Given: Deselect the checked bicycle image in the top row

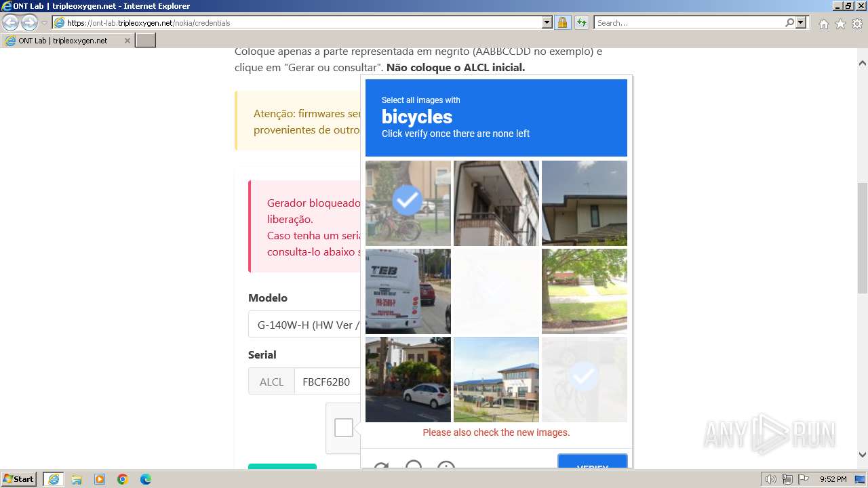Looking at the screenshot, I should click(x=408, y=203).
